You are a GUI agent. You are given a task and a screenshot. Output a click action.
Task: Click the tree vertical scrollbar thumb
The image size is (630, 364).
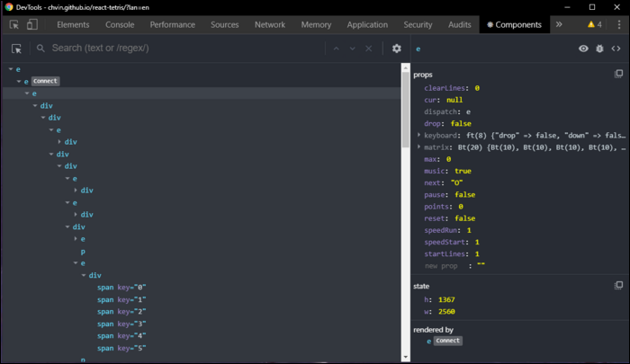pos(405,109)
